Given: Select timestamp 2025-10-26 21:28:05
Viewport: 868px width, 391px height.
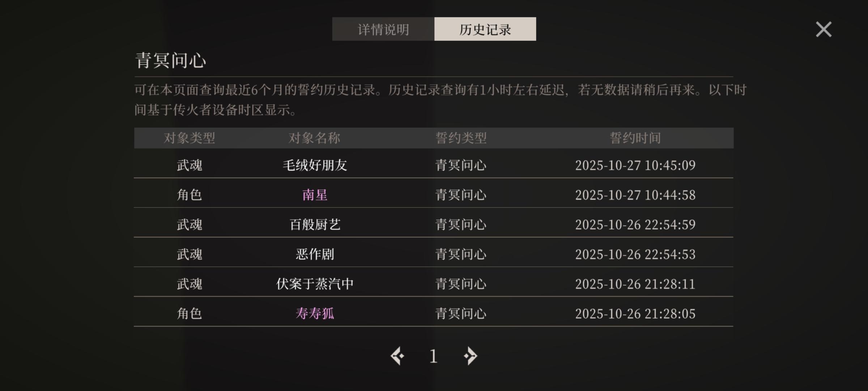Looking at the screenshot, I should pos(635,314).
